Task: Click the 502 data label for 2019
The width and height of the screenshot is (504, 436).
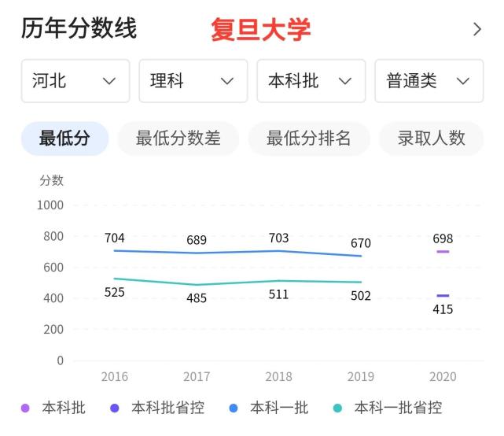Action: [361, 296]
